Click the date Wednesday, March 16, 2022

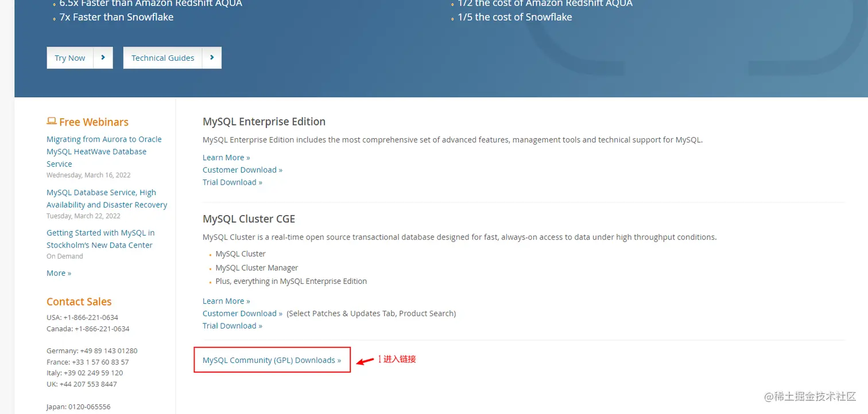88,175
